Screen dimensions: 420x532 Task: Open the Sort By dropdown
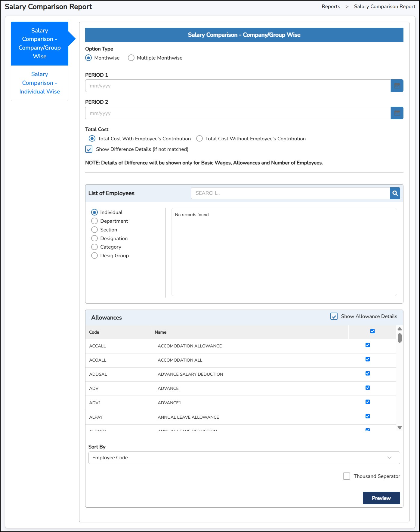pyautogui.click(x=244, y=458)
